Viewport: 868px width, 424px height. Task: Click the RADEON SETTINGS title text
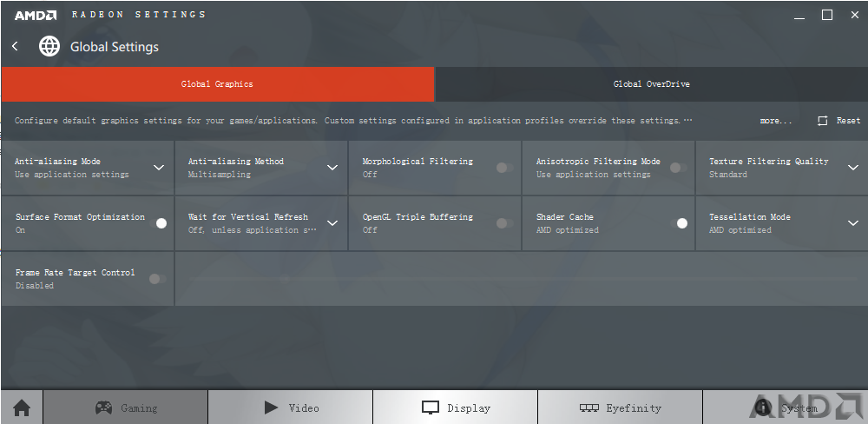[x=138, y=15]
